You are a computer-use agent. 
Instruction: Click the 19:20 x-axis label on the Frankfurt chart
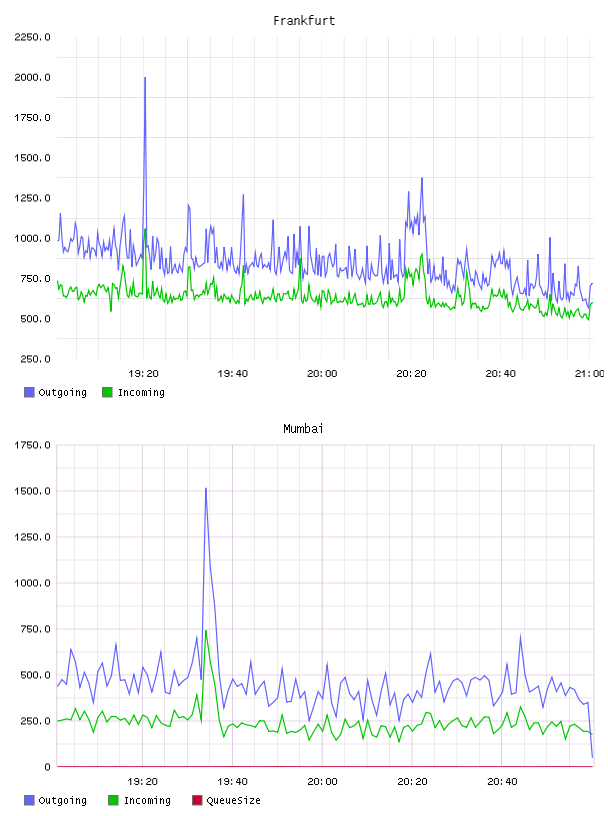(x=143, y=373)
